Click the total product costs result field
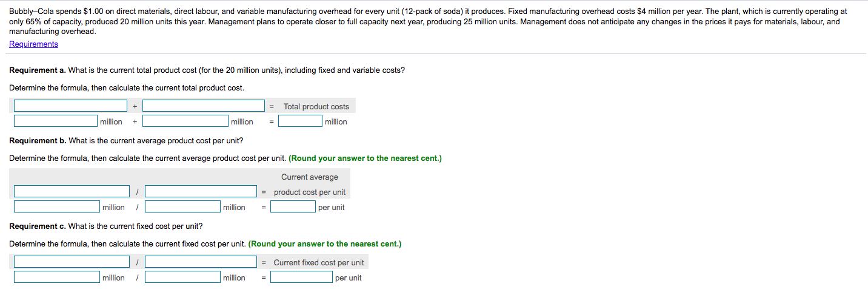 click(x=300, y=121)
